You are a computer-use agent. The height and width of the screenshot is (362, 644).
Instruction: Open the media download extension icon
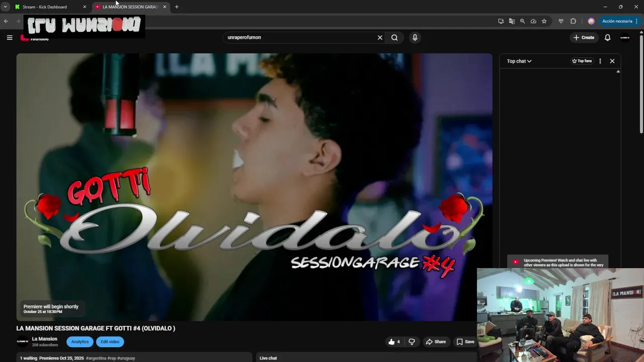click(x=560, y=21)
